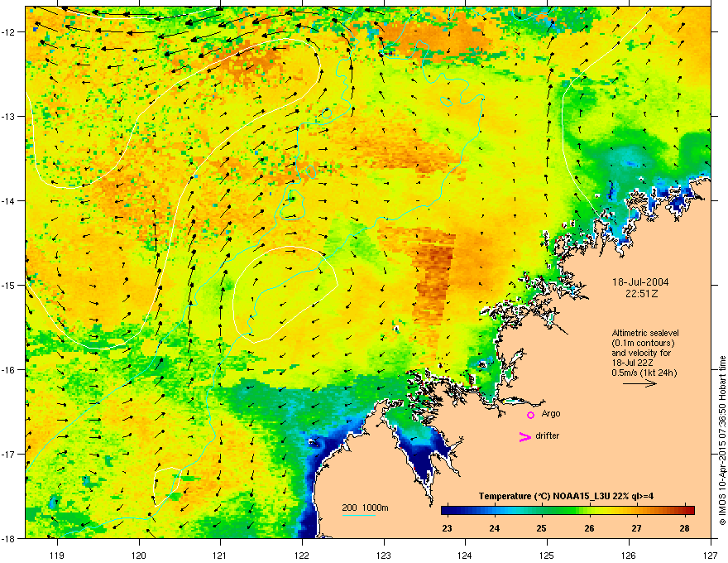The width and height of the screenshot is (728, 563).
Task: Click the cyan 200 1000m depth line sample
Action: (359, 515)
